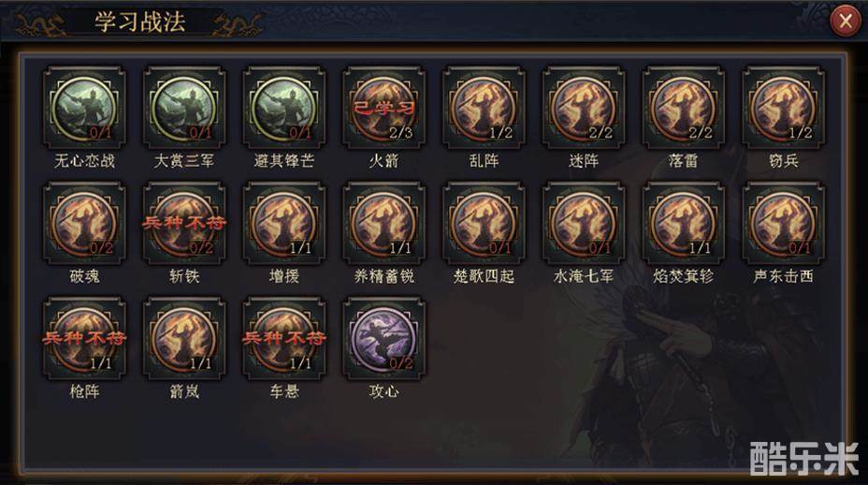Pick the 水淹七军 tactic icon
868x485 pixels.
point(584,223)
